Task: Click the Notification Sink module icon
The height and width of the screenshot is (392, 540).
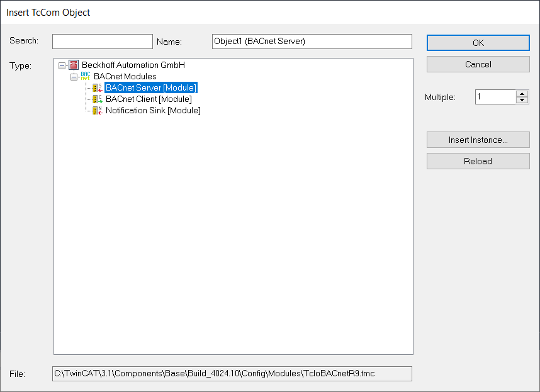Action: click(98, 111)
